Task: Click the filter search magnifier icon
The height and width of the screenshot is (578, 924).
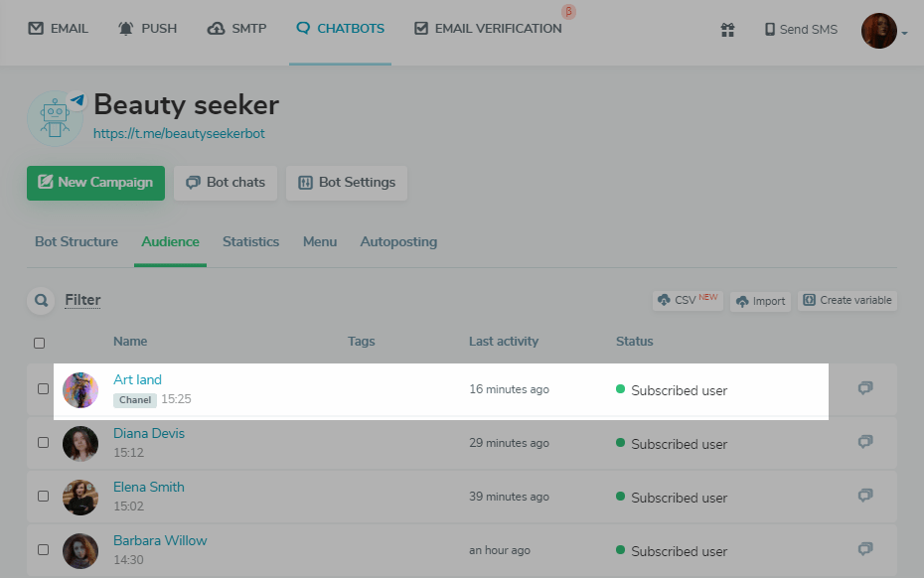Action: pyautogui.click(x=41, y=300)
